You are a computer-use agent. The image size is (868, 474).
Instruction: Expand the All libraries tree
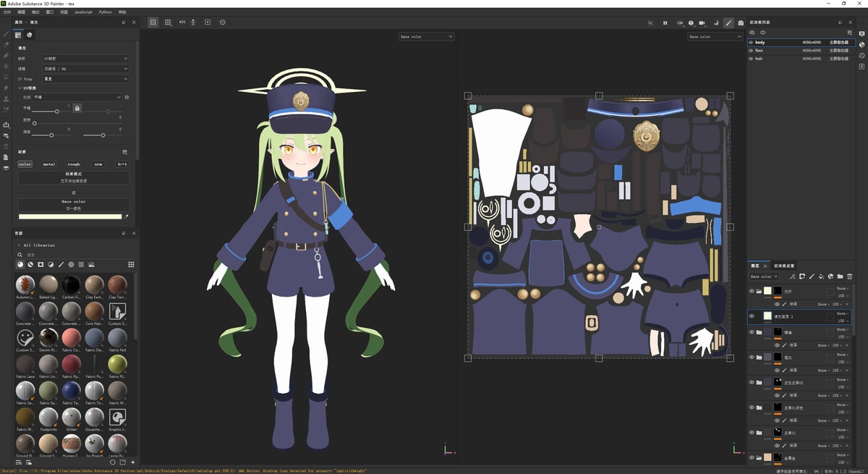pos(19,245)
